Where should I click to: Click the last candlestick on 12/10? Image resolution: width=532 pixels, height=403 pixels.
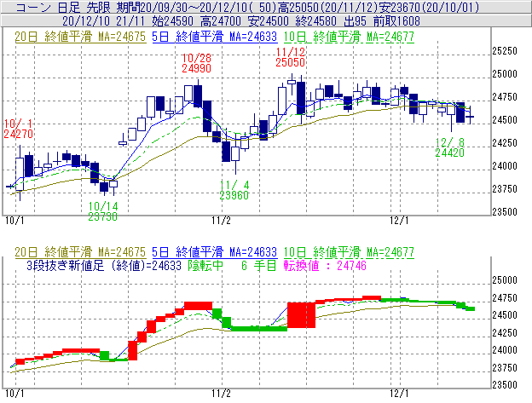[x=470, y=117]
